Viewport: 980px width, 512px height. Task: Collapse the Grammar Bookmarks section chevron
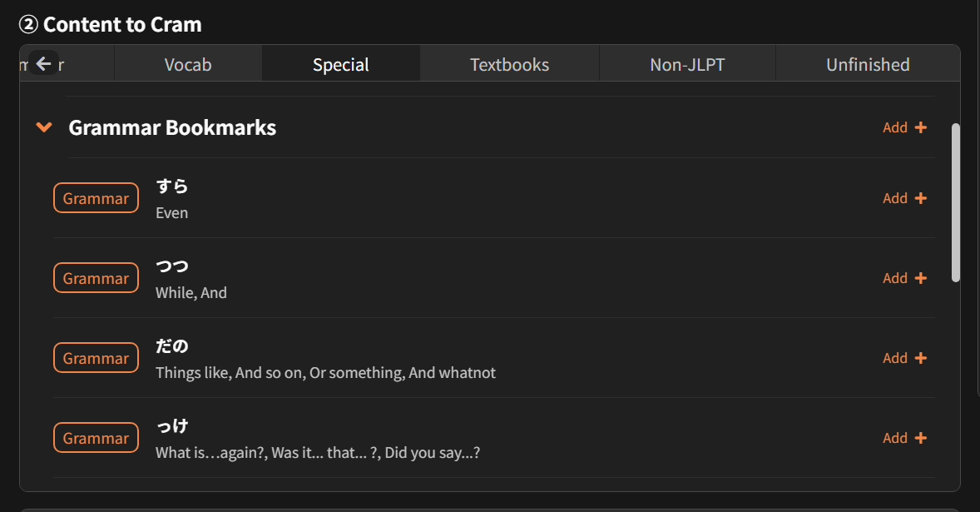click(44, 127)
